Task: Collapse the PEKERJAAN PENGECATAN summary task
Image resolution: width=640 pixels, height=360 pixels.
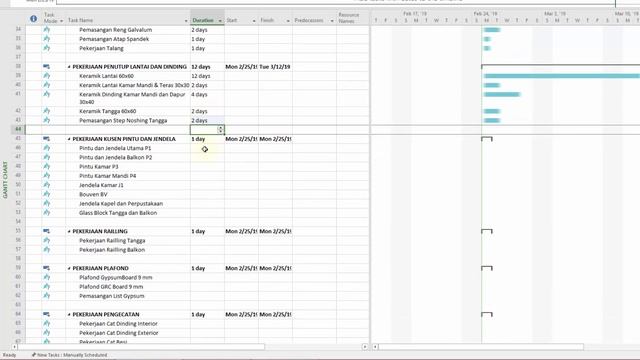Action: coord(69,315)
